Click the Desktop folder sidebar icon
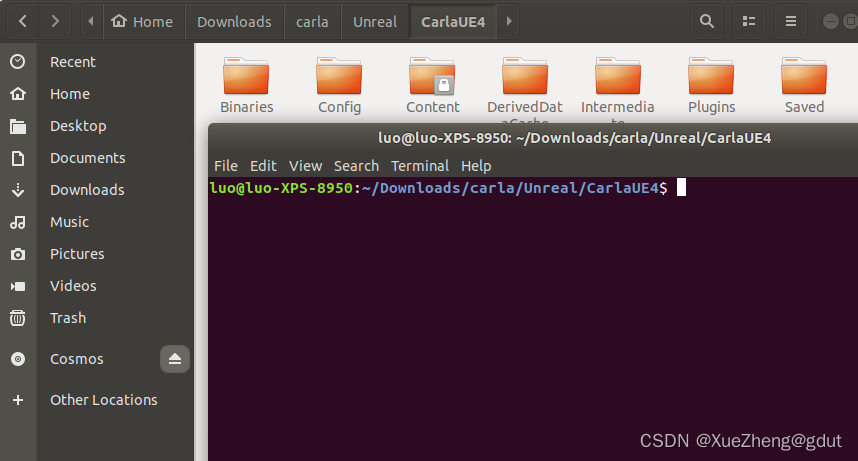This screenshot has width=858, height=461. point(18,126)
